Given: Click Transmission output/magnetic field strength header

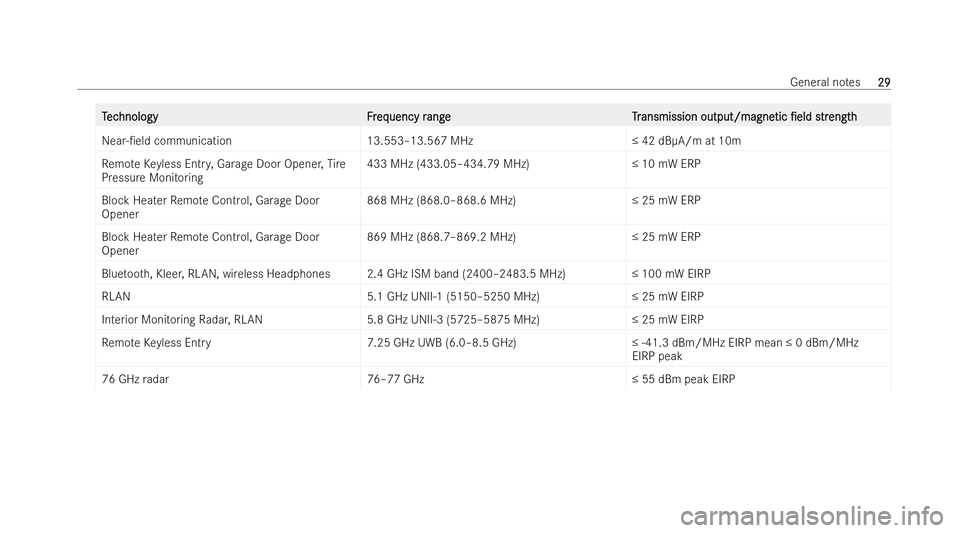Looking at the screenshot, I should (x=744, y=116).
